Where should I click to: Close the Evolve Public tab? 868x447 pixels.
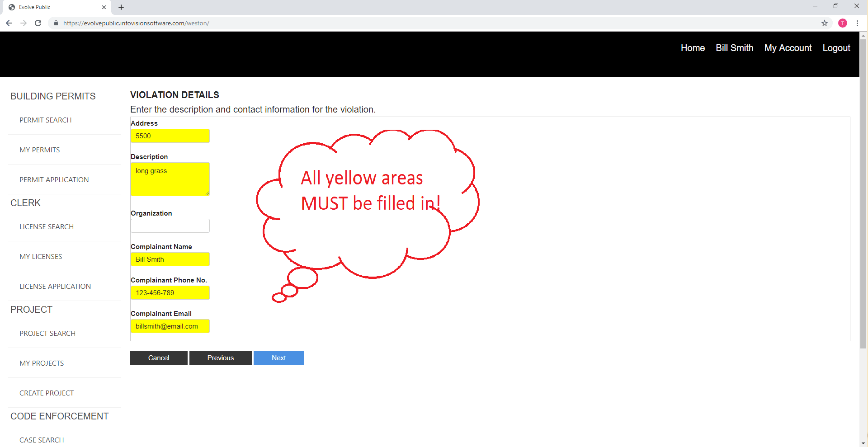[104, 7]
